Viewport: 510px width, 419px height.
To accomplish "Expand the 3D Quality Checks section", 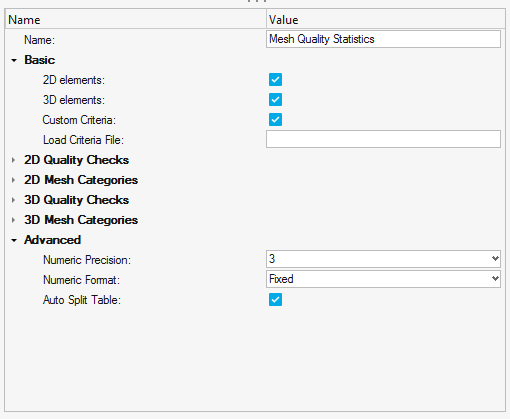I will tap(13, 200).
